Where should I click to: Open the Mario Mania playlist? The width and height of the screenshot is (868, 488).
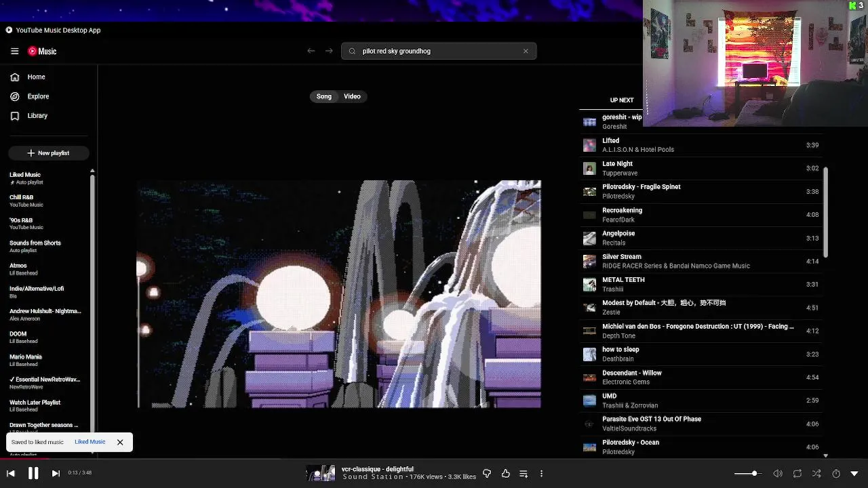coord(45,360)
